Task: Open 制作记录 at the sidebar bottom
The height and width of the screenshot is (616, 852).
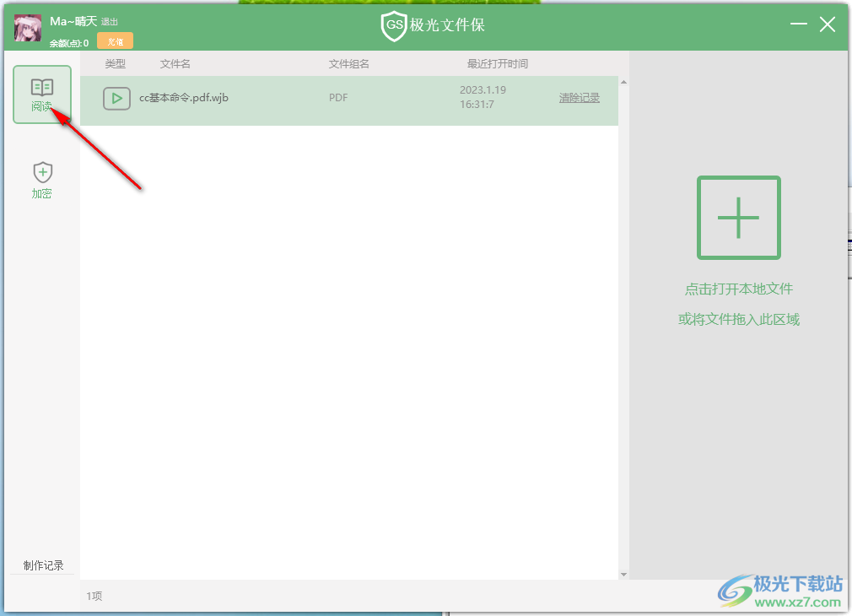Action: [43, 565]
